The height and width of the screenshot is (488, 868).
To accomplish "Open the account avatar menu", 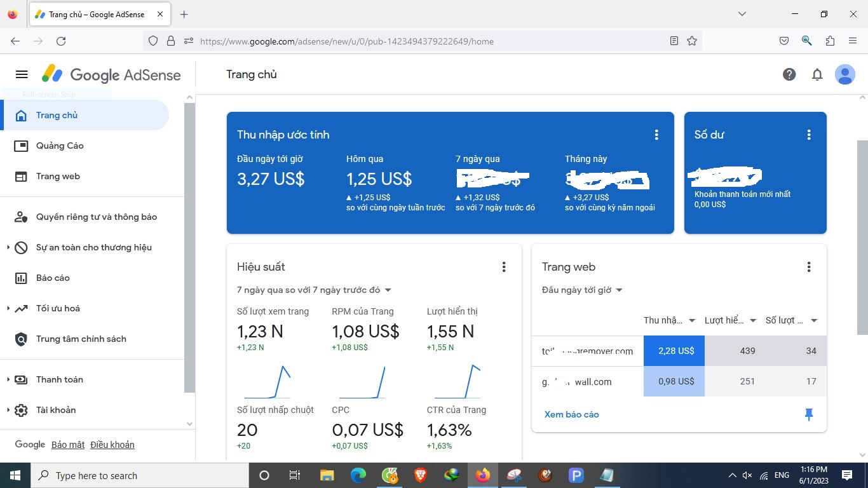I will click(845, 74).
